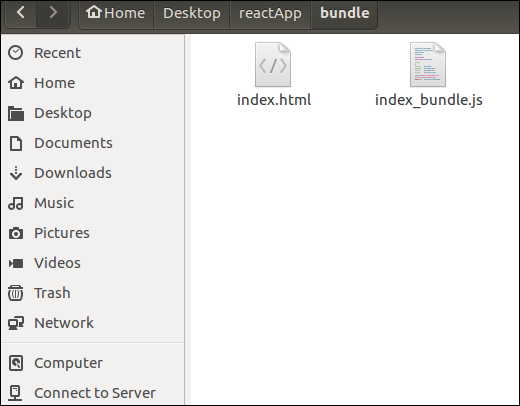The width and height of the screenshot is (520, 406).
Task: Select the index.html file
Action: point(274,75)
